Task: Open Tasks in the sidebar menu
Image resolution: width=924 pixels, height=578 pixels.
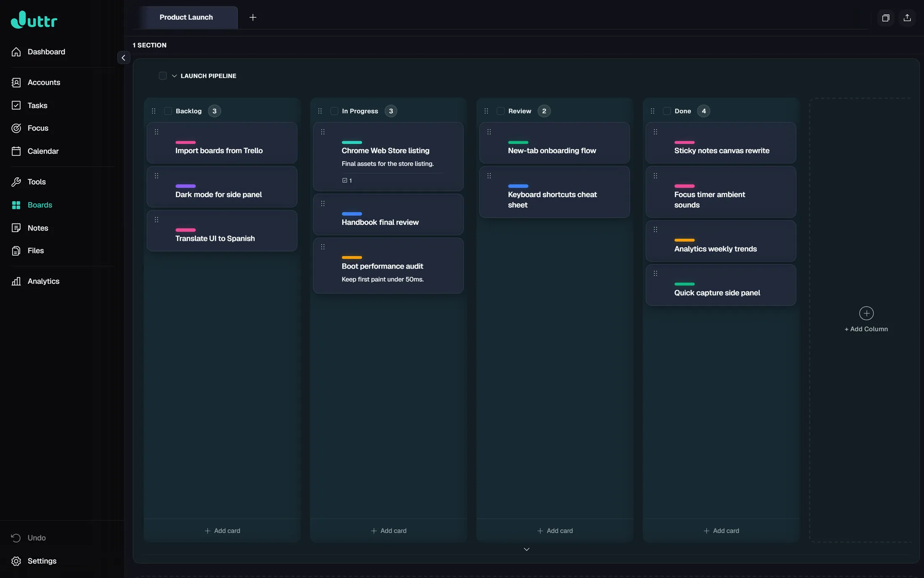Action: point(37,106)
